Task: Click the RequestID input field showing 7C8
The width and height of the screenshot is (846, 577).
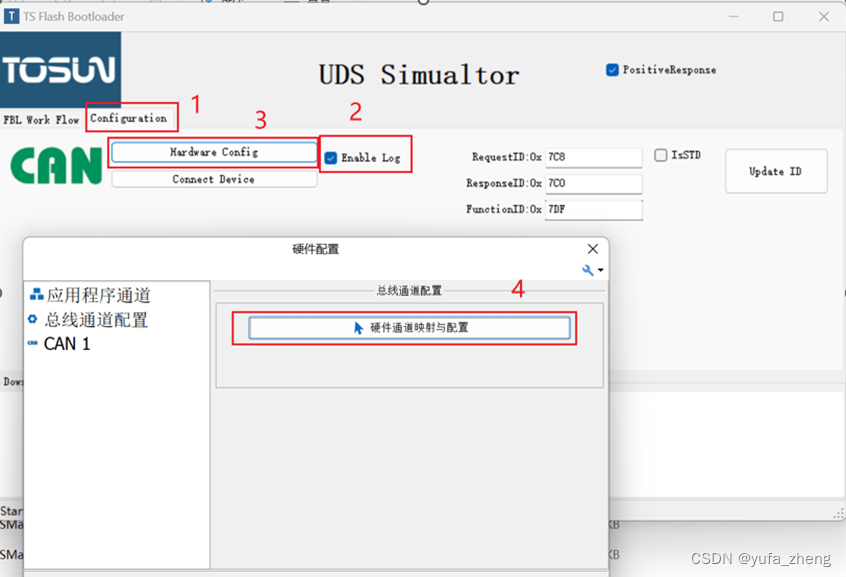Action: pos(594,157)
